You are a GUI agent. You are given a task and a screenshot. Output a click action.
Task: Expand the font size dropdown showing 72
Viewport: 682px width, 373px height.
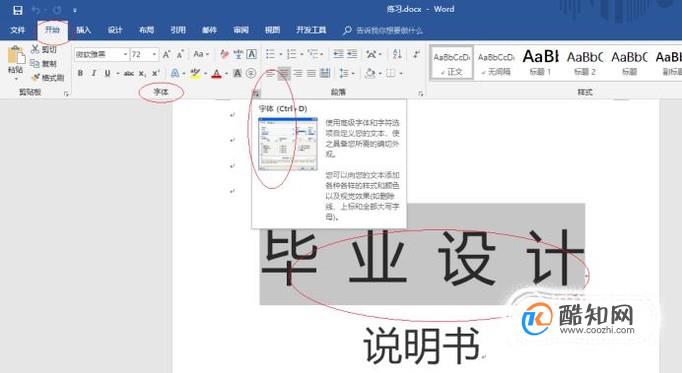point(154,54)
